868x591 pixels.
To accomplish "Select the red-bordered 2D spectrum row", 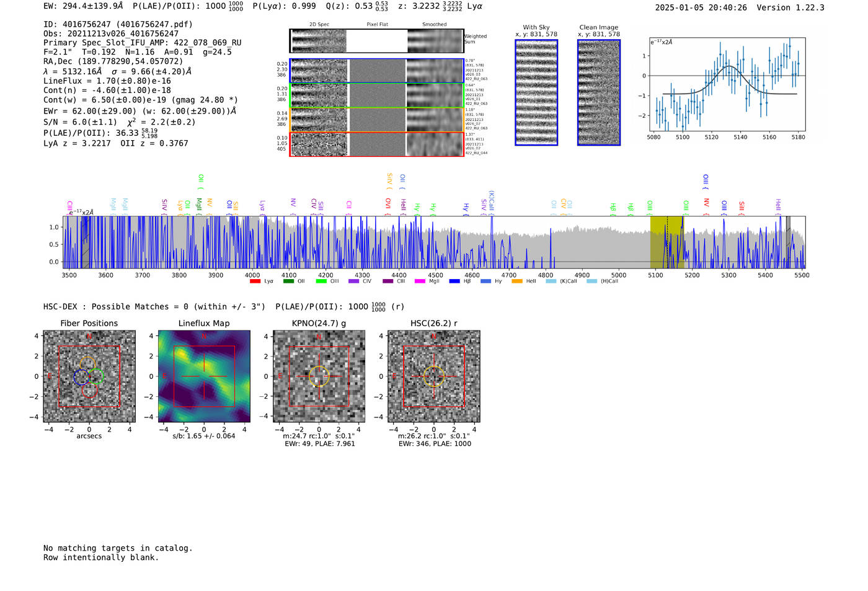I will [376, 144].
